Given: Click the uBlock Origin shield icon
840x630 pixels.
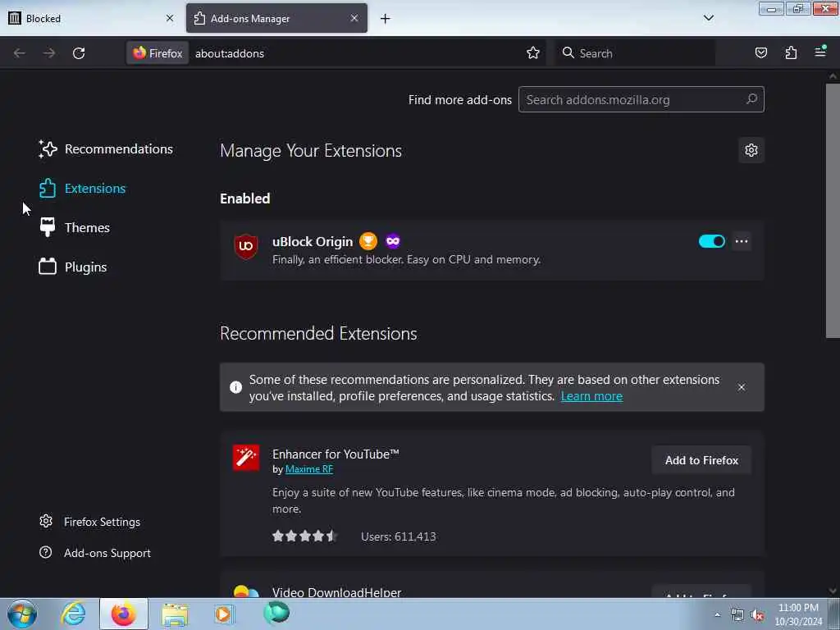Looking at the screenshot, I should click(x=246, y=246).
